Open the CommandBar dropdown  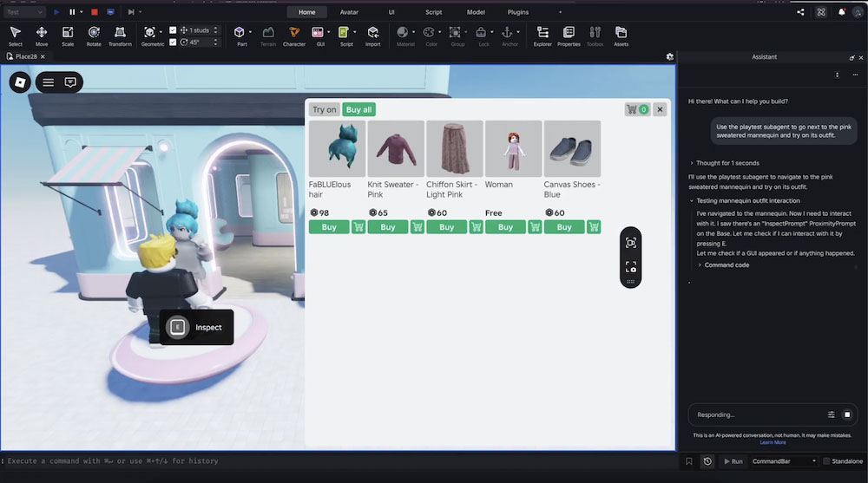coord(785,461)
